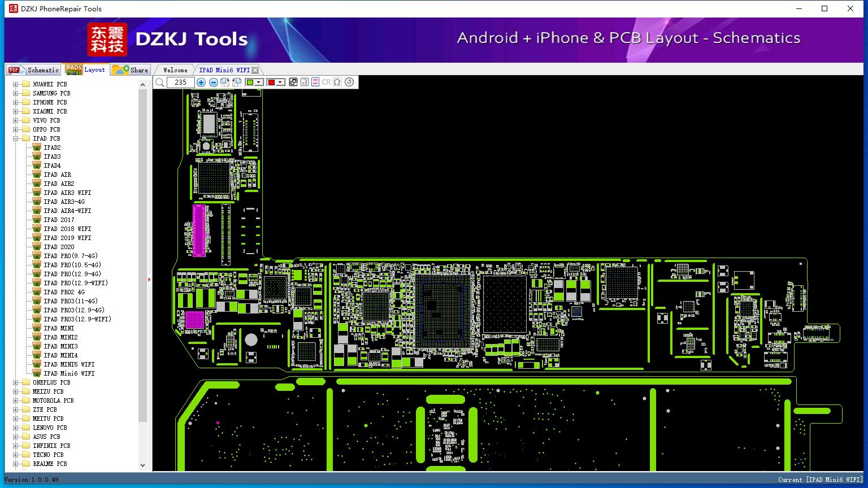
Task: Click the LENOVO PCB folder icon
Action: pyautogui.click(x=25, y=428)
